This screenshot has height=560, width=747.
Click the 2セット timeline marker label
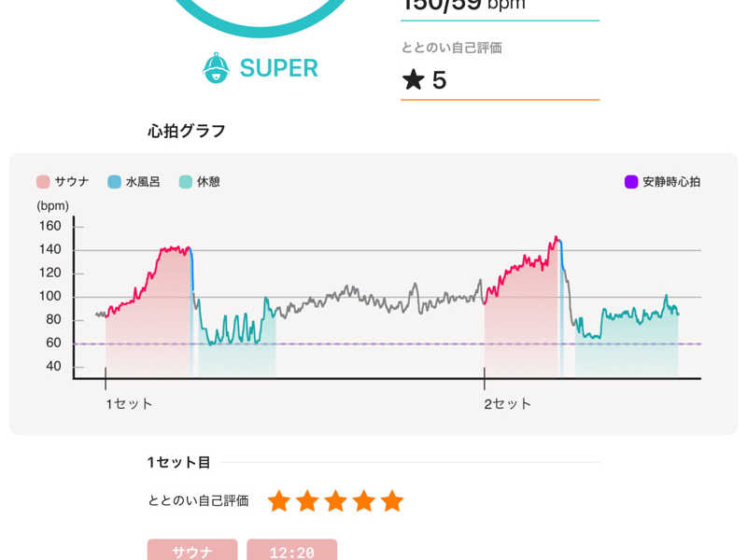tap(507, 404)
